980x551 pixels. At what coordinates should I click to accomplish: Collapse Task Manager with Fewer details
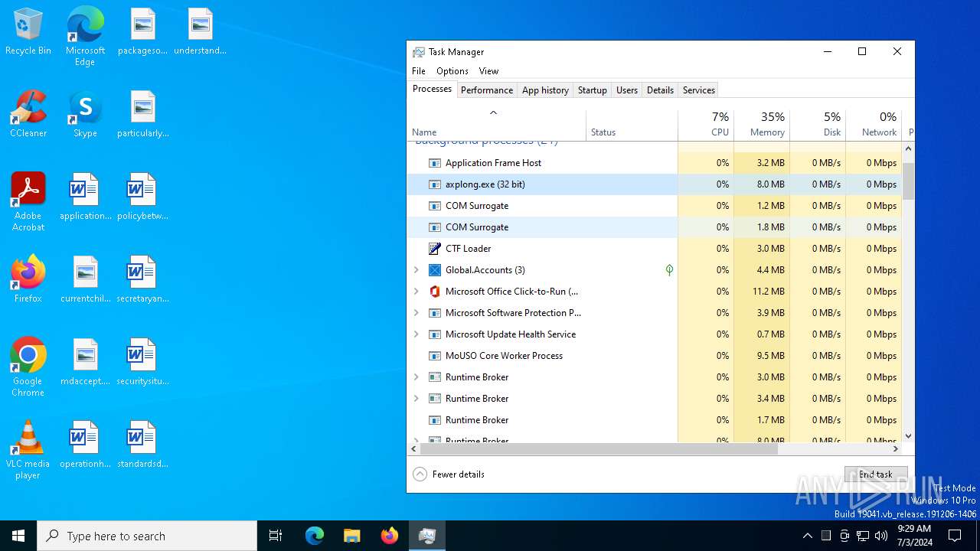(x=449, y=474)
